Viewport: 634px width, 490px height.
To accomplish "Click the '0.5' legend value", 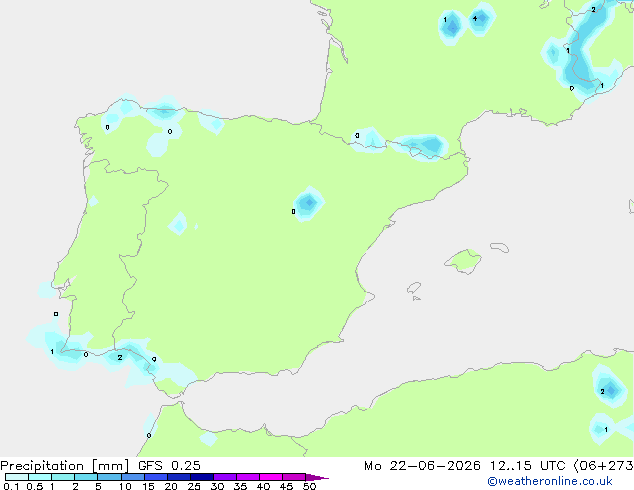I will tap(35, 486).
